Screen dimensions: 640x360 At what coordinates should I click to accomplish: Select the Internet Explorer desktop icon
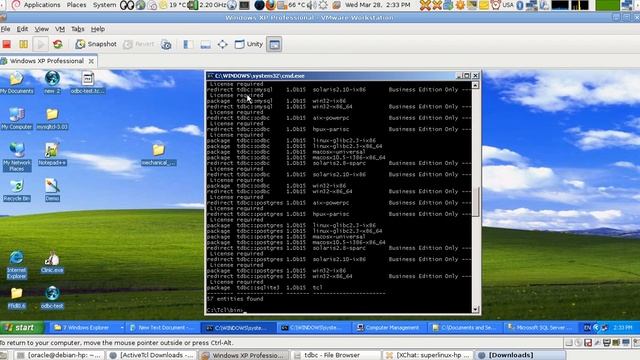[17, 264]
